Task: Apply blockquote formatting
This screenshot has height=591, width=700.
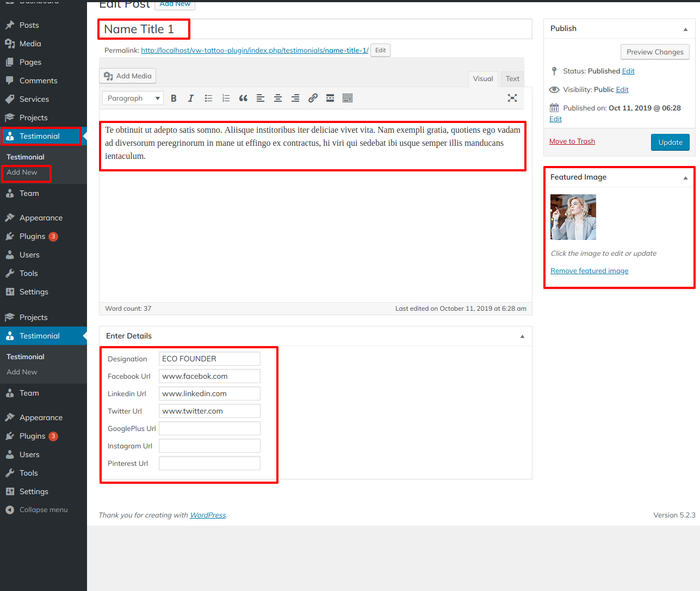Action: click(243, 98)
